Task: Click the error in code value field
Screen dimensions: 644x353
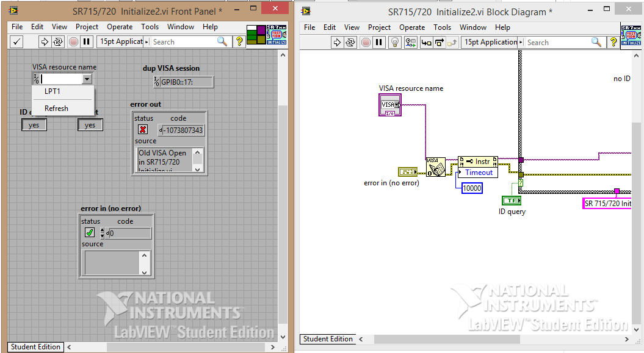Action: pos(130,234)
